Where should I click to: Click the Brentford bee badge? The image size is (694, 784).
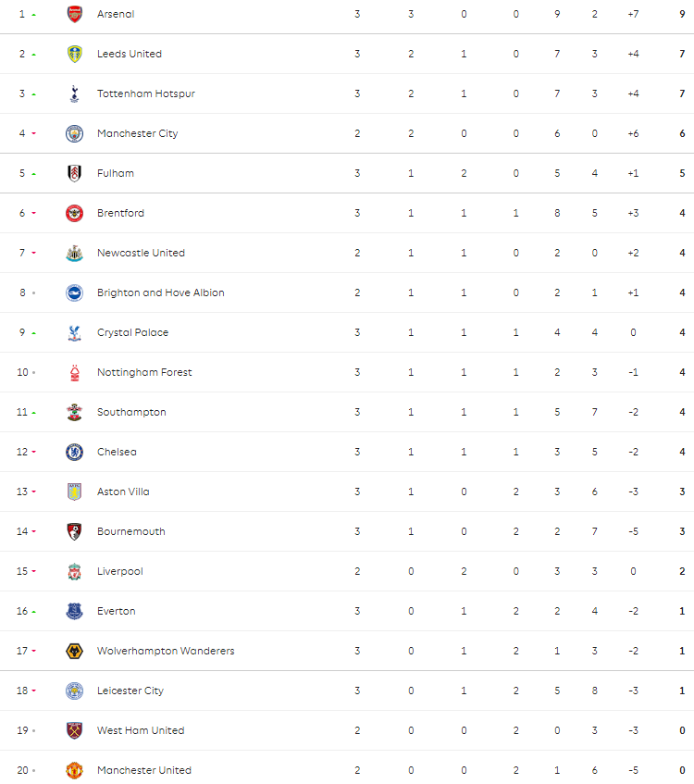75,213
